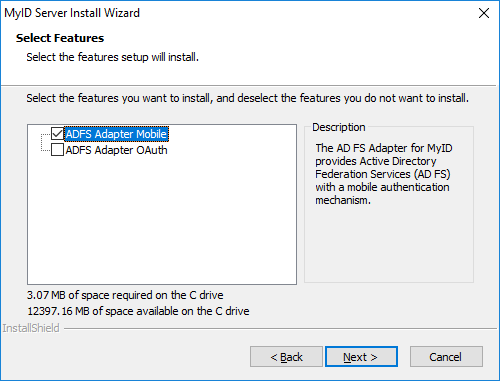Abort setup with the Cancel button
500x381 pixels.
coord(446,357)
